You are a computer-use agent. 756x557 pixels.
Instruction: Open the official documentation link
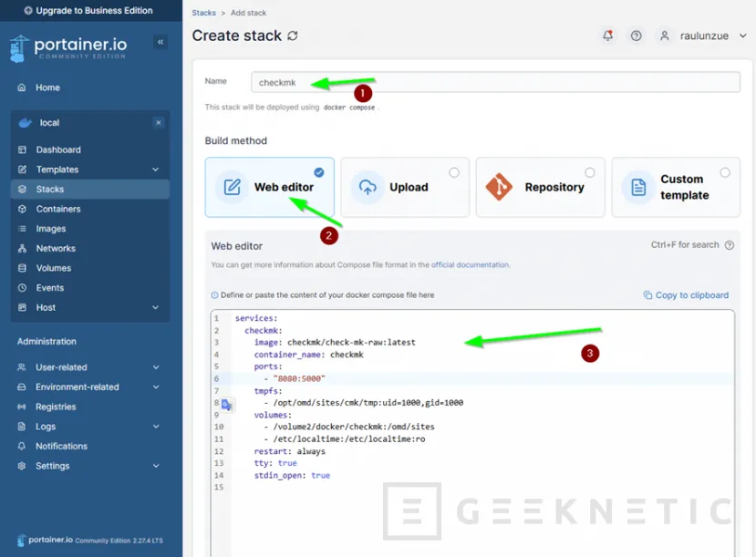(470, 265)
